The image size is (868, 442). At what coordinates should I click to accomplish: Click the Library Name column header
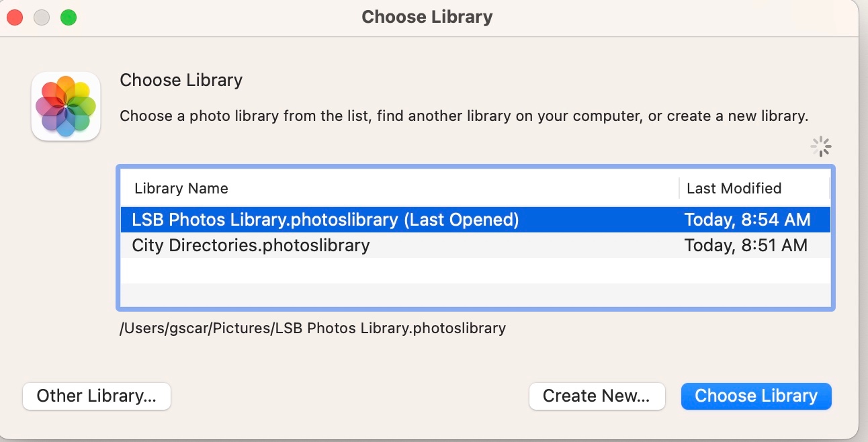tap(181, 188)
